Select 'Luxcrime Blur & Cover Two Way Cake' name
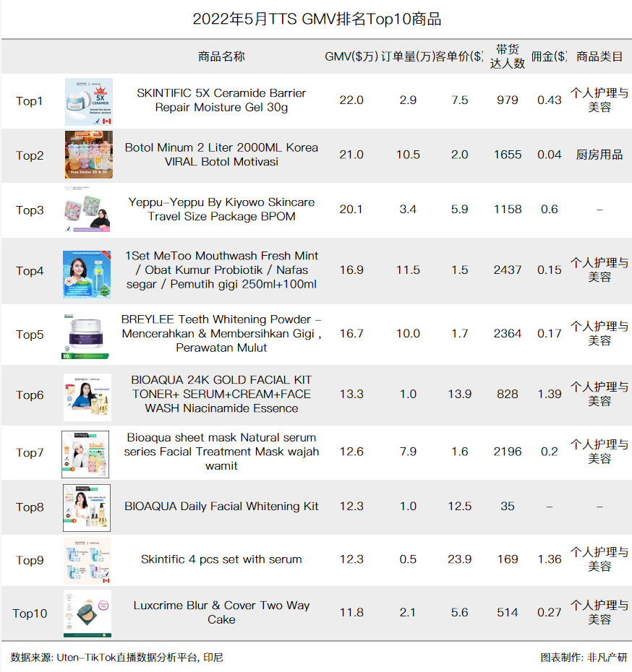This screenshot has width=632, height=672. pos(221,613)
